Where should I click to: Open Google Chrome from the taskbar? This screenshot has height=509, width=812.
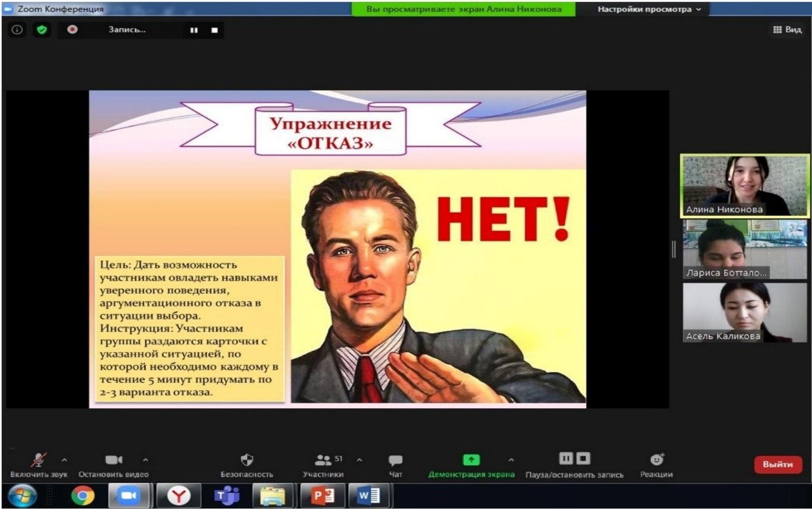pos(82,496)
